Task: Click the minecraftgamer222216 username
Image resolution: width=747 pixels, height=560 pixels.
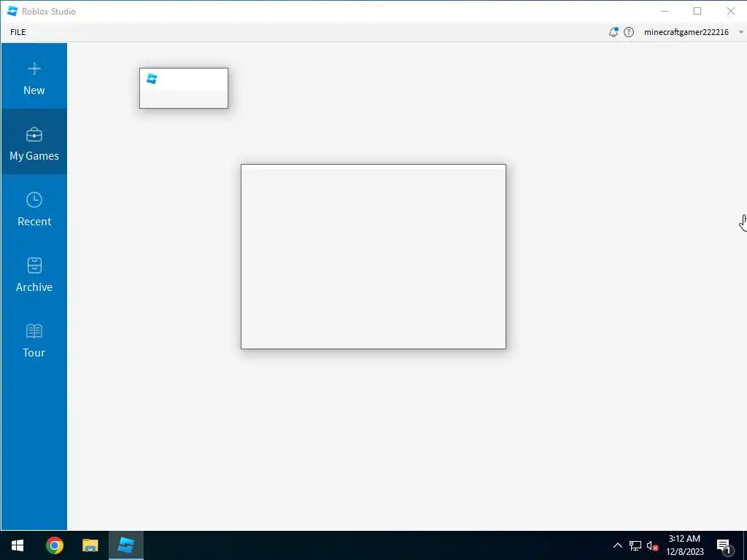Action: pyautogui.click(x=686, y=32)
